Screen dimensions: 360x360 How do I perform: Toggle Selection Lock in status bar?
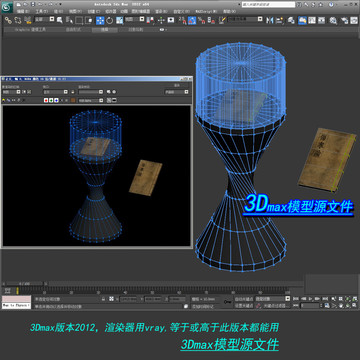coord(103,299)
